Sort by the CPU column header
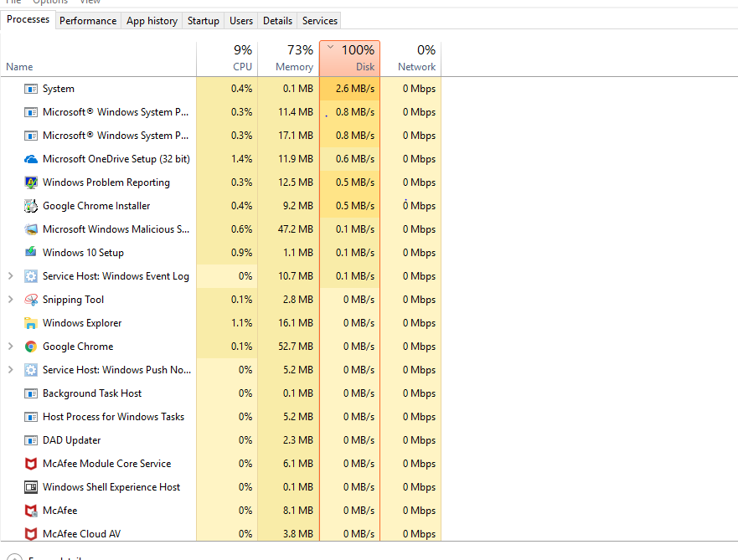 [227, 59]
